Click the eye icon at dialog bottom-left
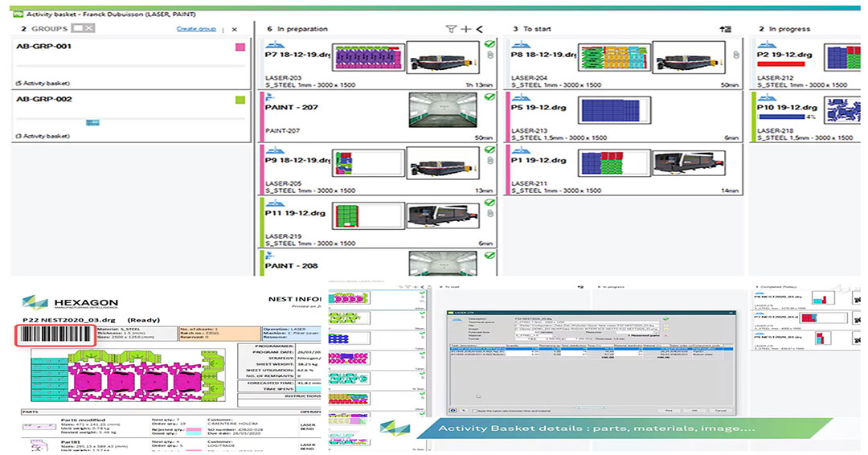The height and width of the screenshot is (455, 868). (x=453, y=411)
